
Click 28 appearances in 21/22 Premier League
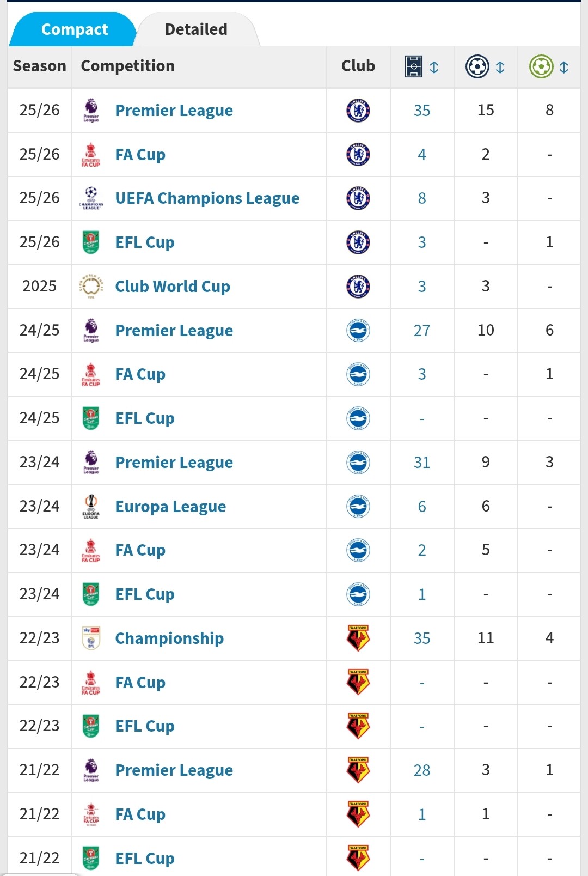pyautogui.click(x=422, y=770)
